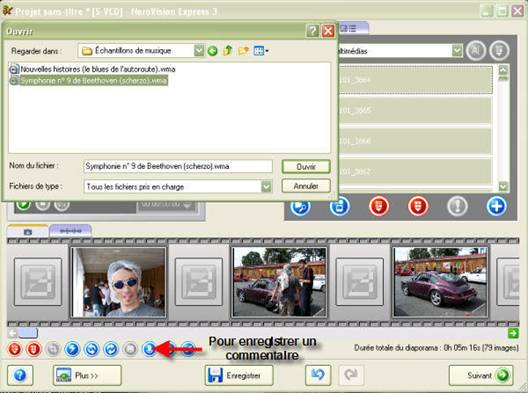Click the second red delete-all icon below filmstrip
This screenshot has height=393, width=528.
click(34, 349)
